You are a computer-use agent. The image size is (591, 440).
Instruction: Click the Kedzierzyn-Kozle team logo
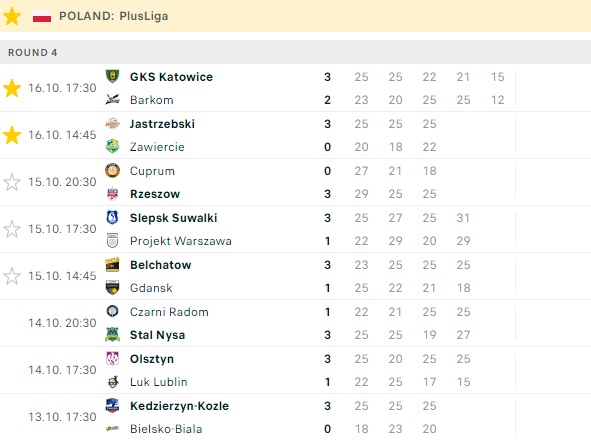pos(112,406)
